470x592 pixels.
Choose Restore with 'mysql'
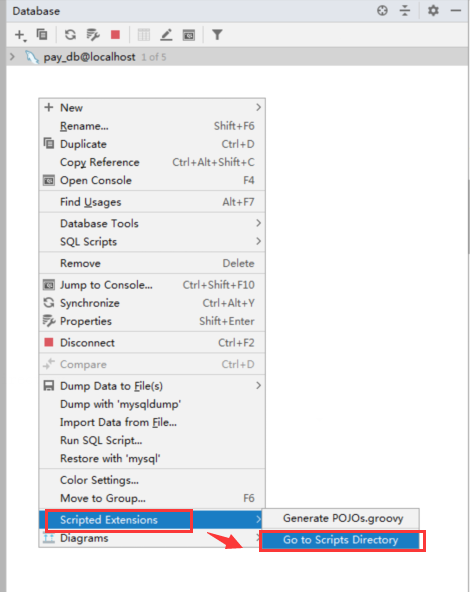[152, 458]
